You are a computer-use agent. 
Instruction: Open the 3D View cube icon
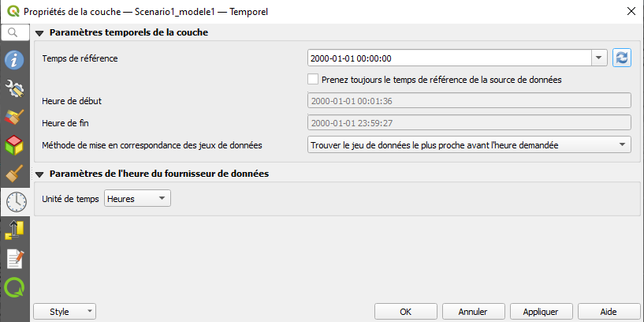coord(14,145)
